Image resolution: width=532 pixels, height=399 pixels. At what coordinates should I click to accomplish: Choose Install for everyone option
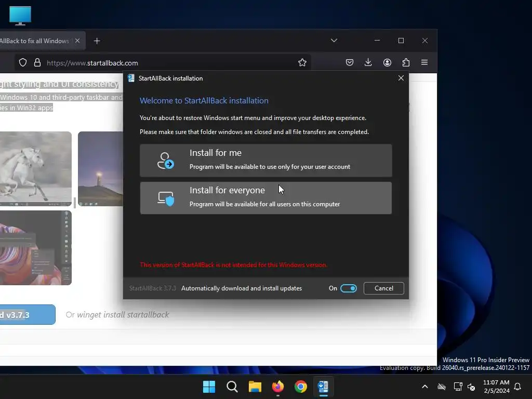click(265, 198)
